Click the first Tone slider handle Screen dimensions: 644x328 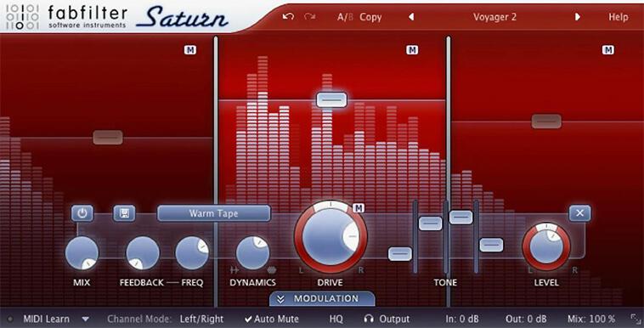(x=399, y=253)
